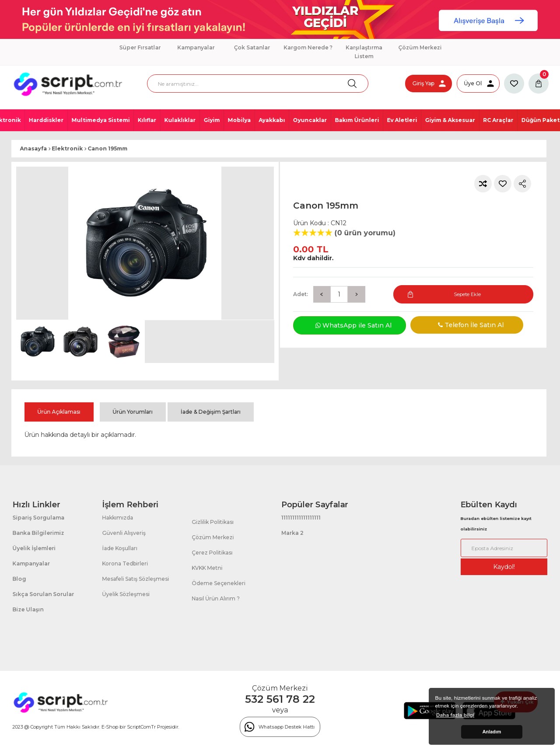
Task: Open Oyuncaklar category
Action: [x=310, y=120]
